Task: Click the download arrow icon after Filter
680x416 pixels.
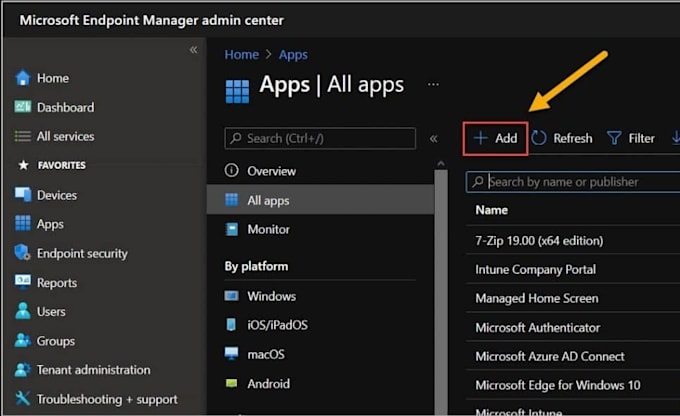Action: [676, 138]
